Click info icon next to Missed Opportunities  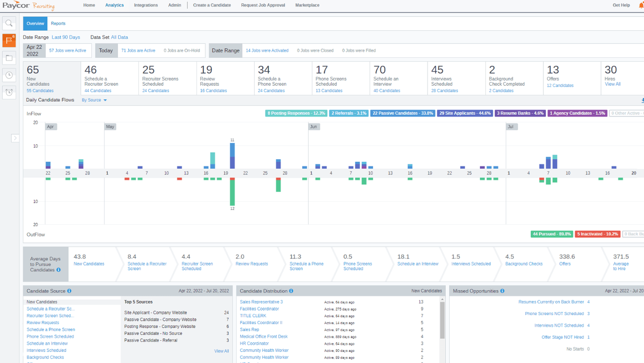click(x=502, y=291)
